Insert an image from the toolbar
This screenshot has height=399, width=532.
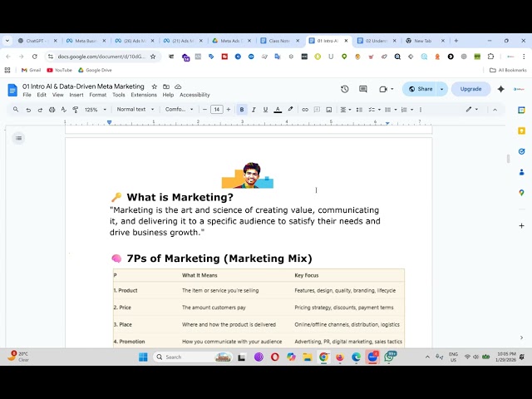329,109
